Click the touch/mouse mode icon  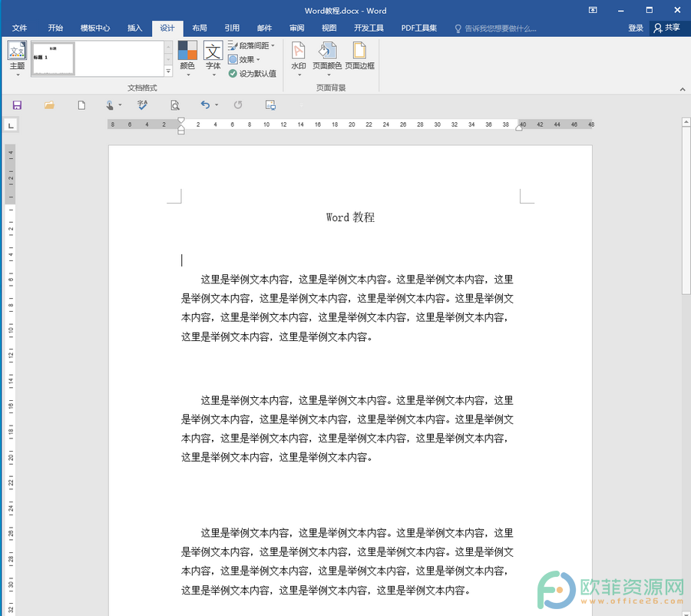pyautogui.click(x=110, y=105)
